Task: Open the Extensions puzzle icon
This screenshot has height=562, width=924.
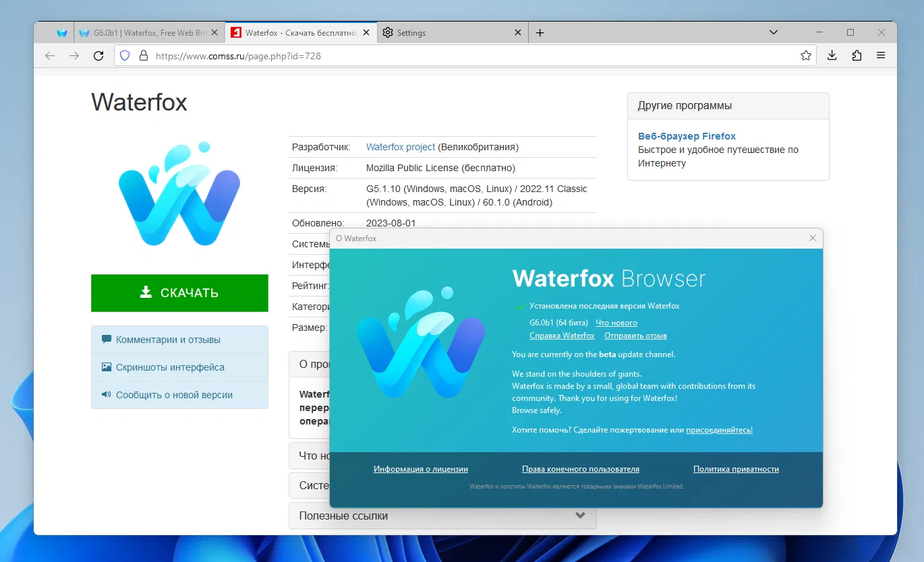Action: (857, 56)
